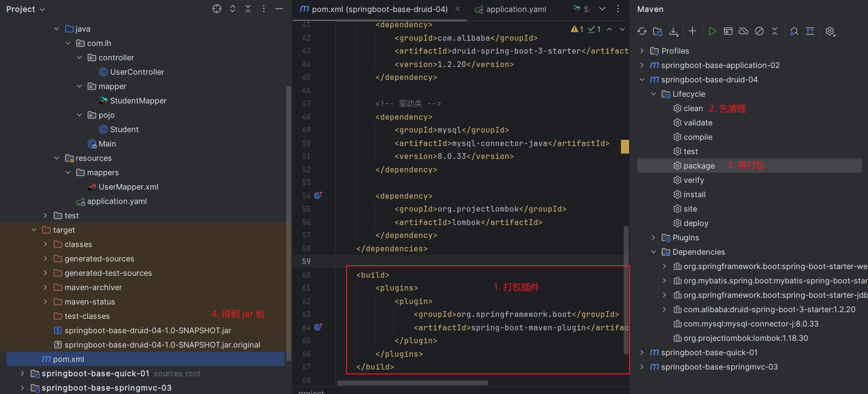Expand the Plugins node
This screenshot has width=868, height=394.
654,237
